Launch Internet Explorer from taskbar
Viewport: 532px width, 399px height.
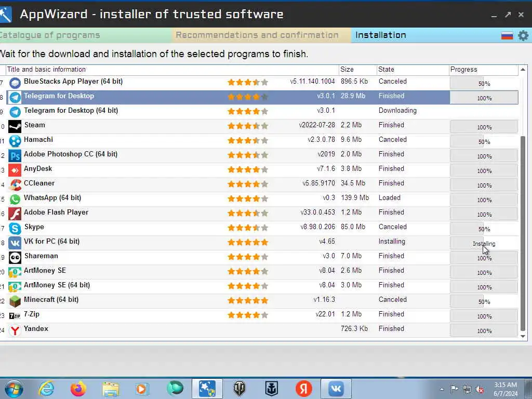(x=46, y=389)
